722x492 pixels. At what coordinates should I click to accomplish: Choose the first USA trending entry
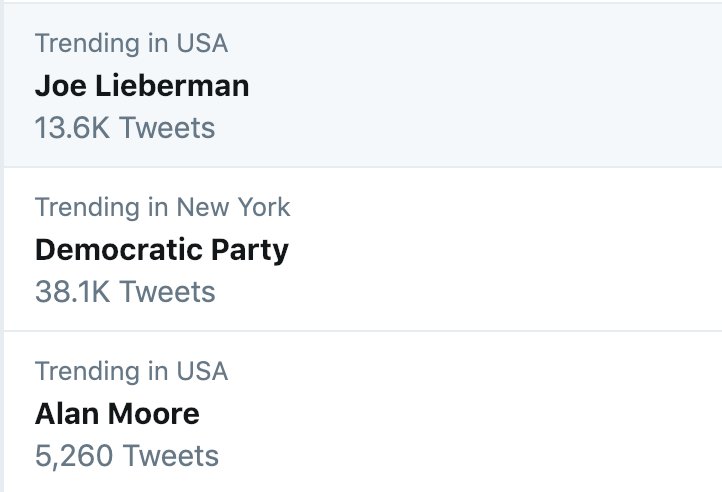click(141, 86)
